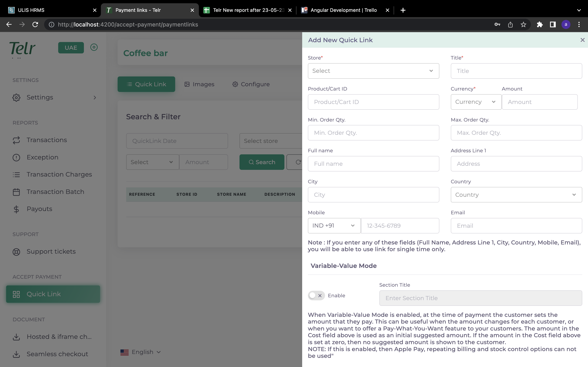
Task: Enable the Variable-Value Mode toggle
Action: click(x=316, y=295)
